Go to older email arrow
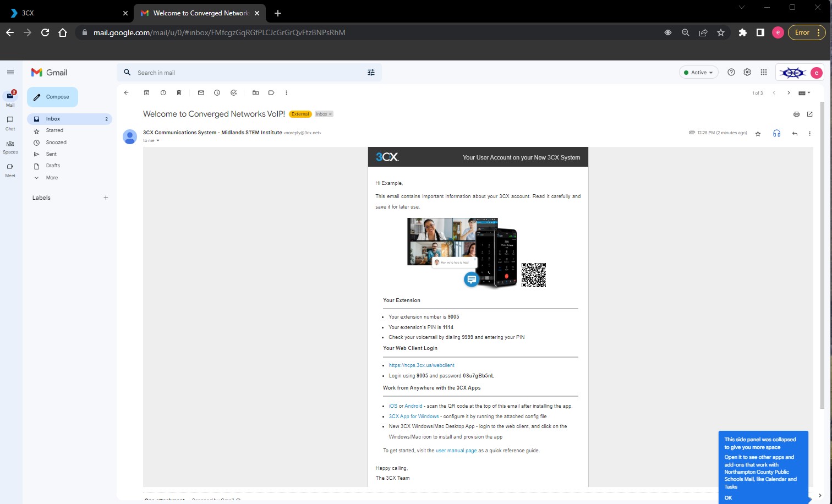This screenshot has width=832, height=504. [x=789, y=93]
